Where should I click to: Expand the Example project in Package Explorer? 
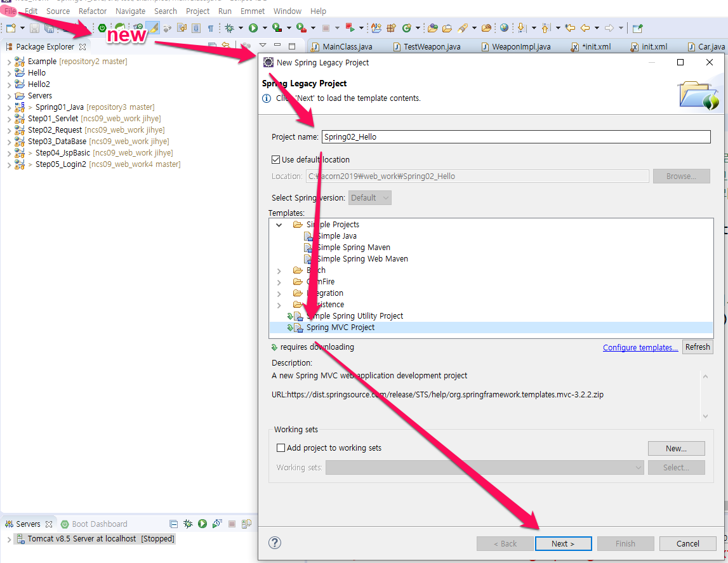click(9, 62)
